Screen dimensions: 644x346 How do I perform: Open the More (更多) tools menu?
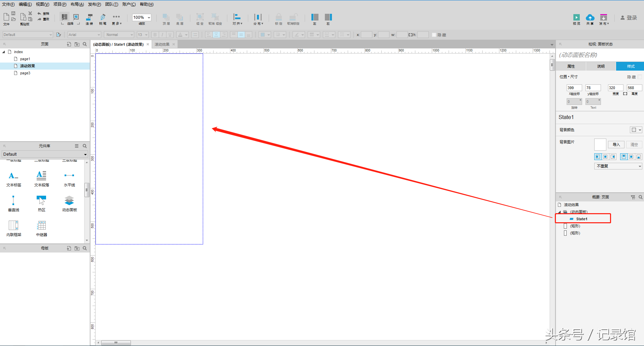click(116, 19)
